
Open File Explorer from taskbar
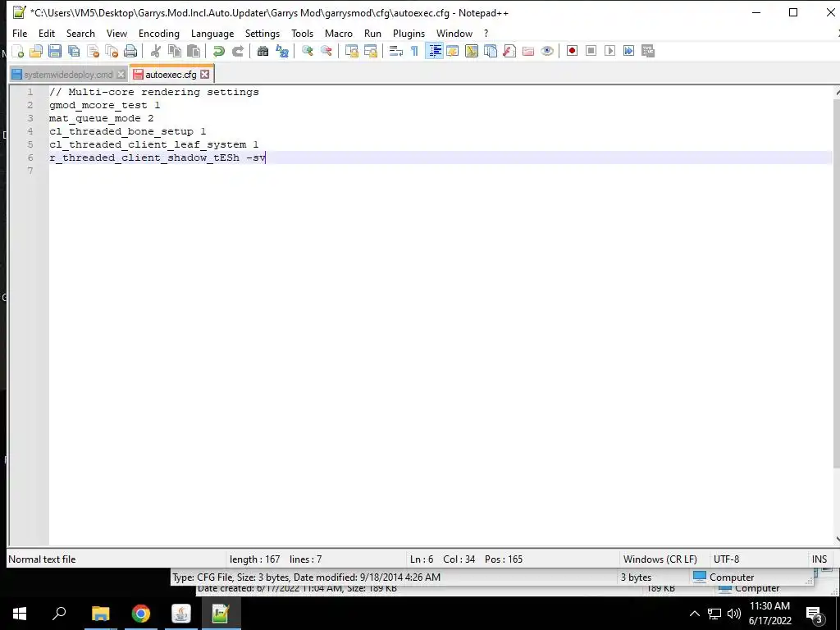(100, 614)
